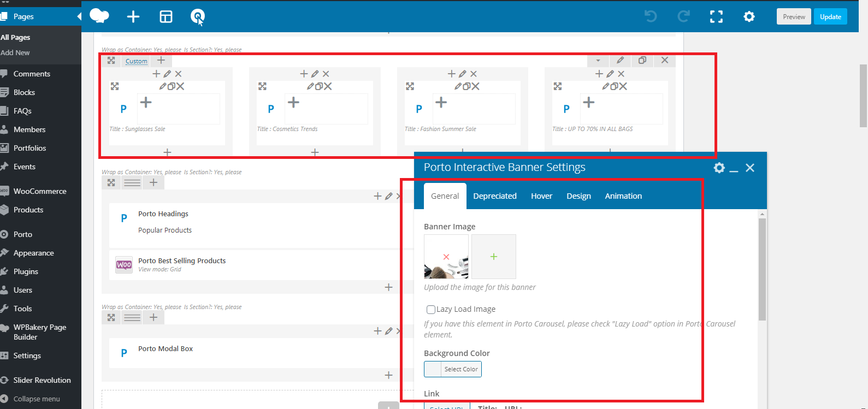Clone the Custom layout row

pyautogui.click(x=642, y=60)
